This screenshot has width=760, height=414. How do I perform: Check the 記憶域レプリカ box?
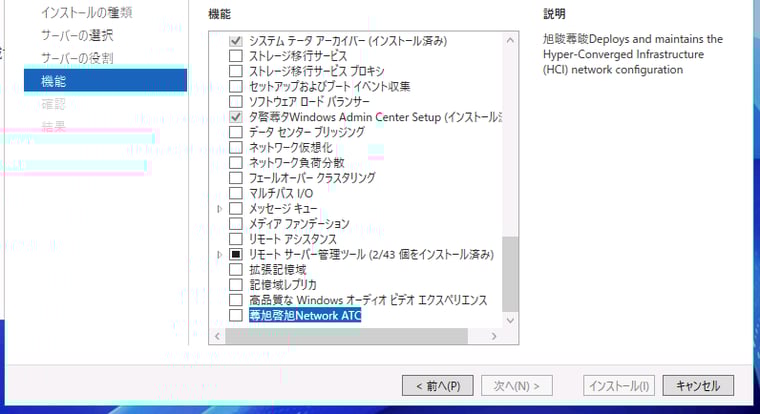(x=236, y=285)
